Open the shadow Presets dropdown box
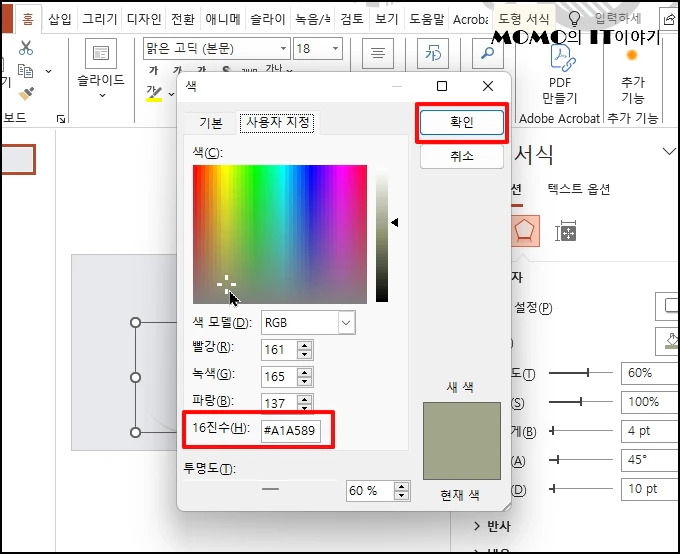Viewport: 680px width, 554px height. (668, 306)
